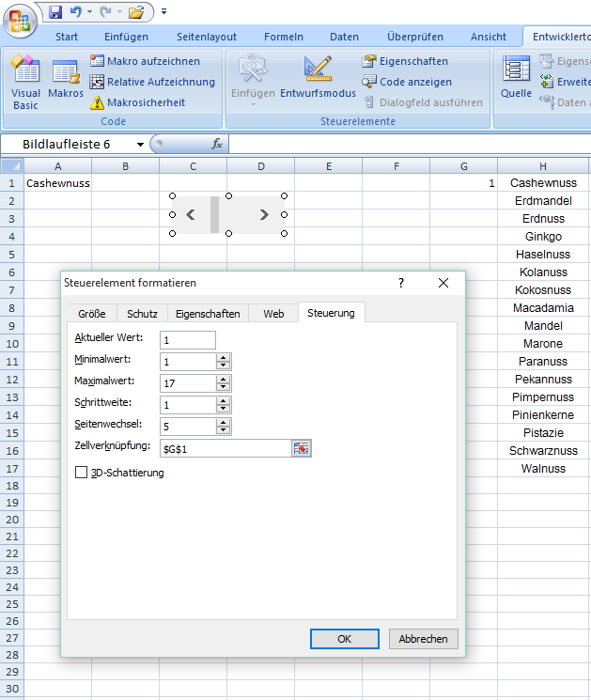Confirm the dialog with OK
591x700 pixels.
coord(344,638)
